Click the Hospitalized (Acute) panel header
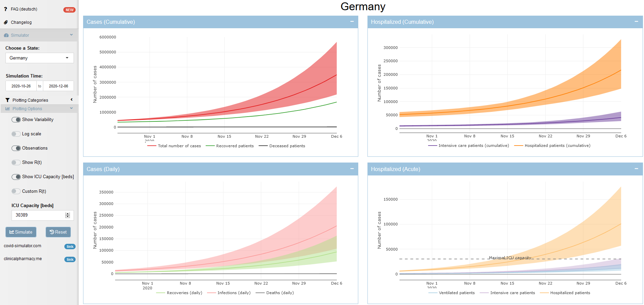The image size is (644, 305). [x=505, y=169]
